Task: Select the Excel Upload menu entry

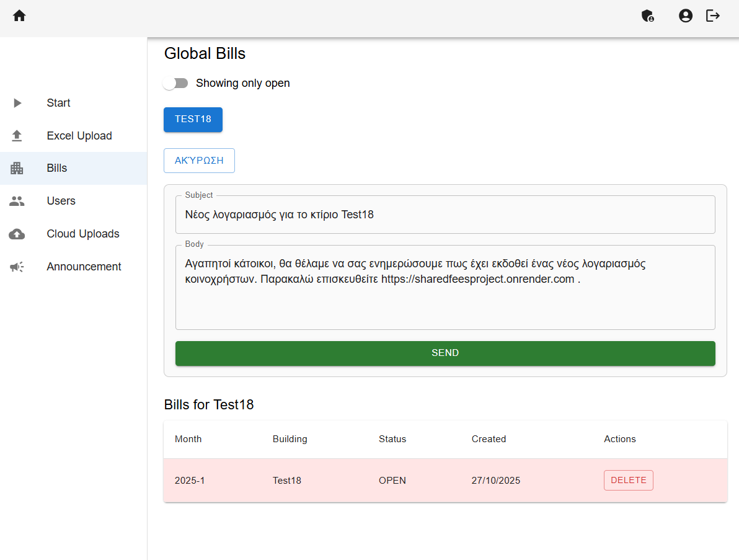Action: [x=79, y=136]
